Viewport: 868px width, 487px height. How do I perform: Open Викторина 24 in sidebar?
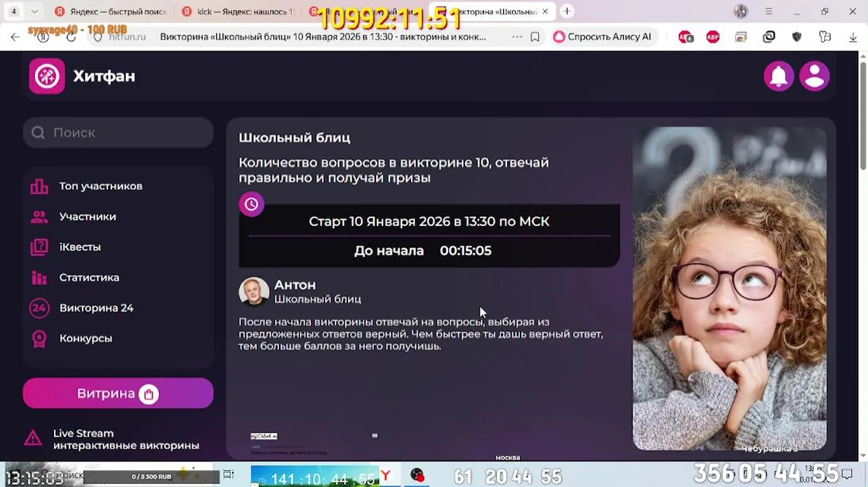[96, 308]
